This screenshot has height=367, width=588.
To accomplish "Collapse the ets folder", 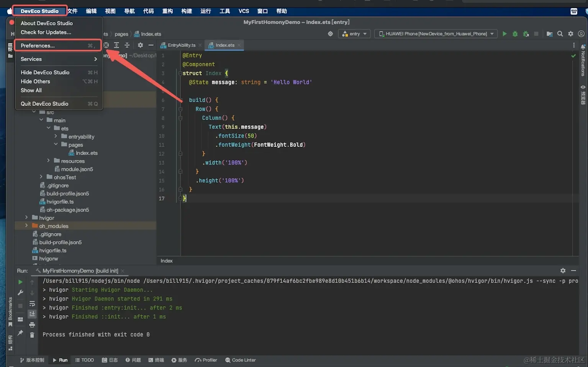I will click(x=49, y=128).
